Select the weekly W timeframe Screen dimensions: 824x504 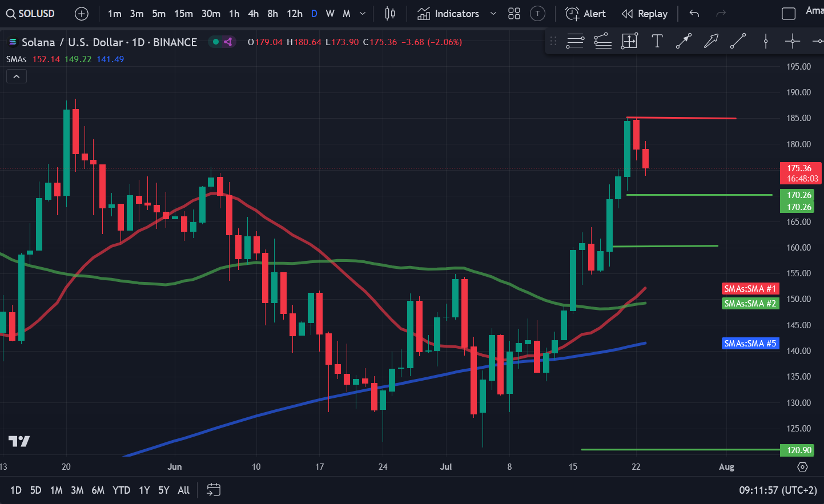pos(330,14)
